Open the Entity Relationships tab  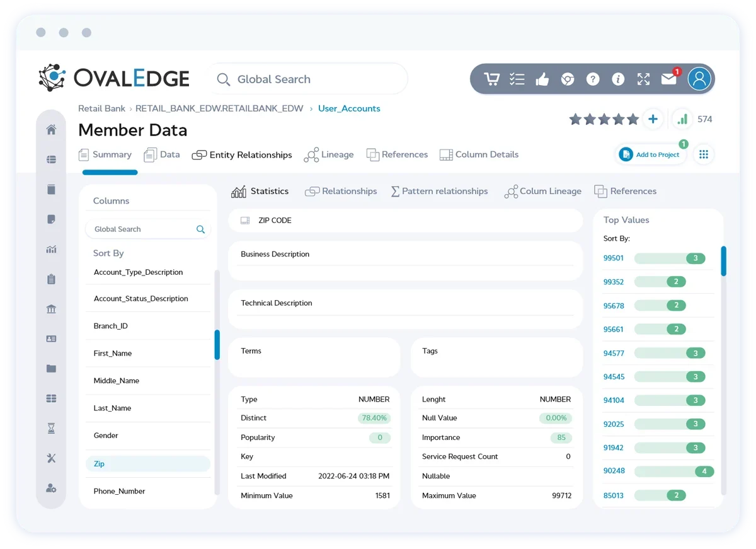click(x=242, y=154)
